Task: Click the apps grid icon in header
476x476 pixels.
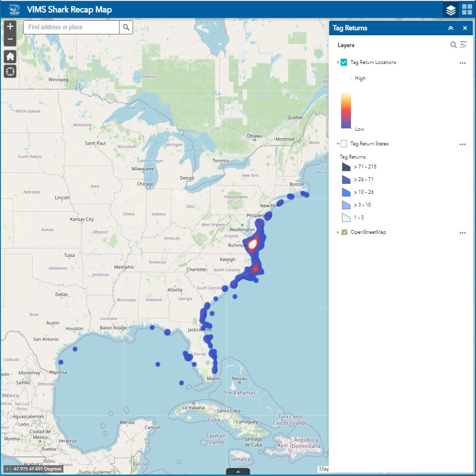Action: 466,9
